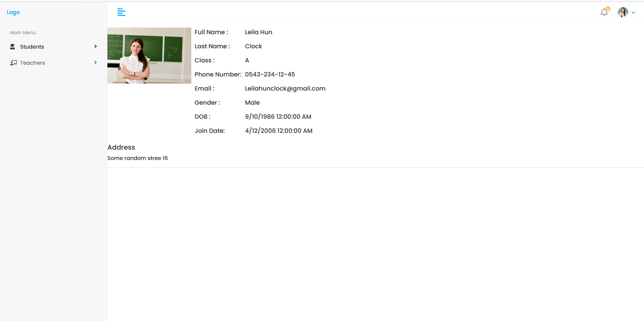Click the email Leilahunclock@gmail.com

click(285, 88)
